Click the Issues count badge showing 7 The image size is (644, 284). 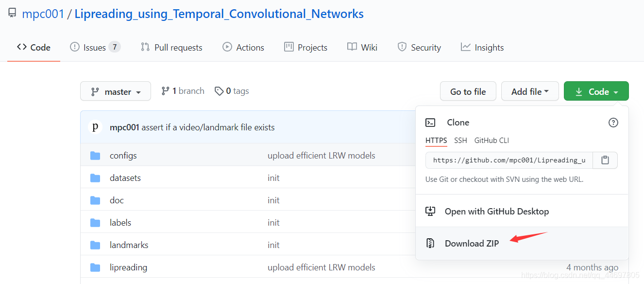click(x=115, y=47)
